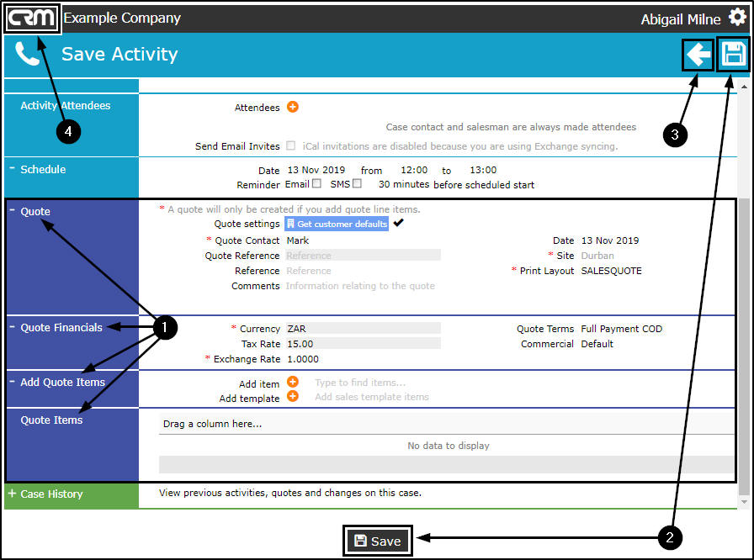Click the checkmark next to Get customer defaults

point(398,223)
